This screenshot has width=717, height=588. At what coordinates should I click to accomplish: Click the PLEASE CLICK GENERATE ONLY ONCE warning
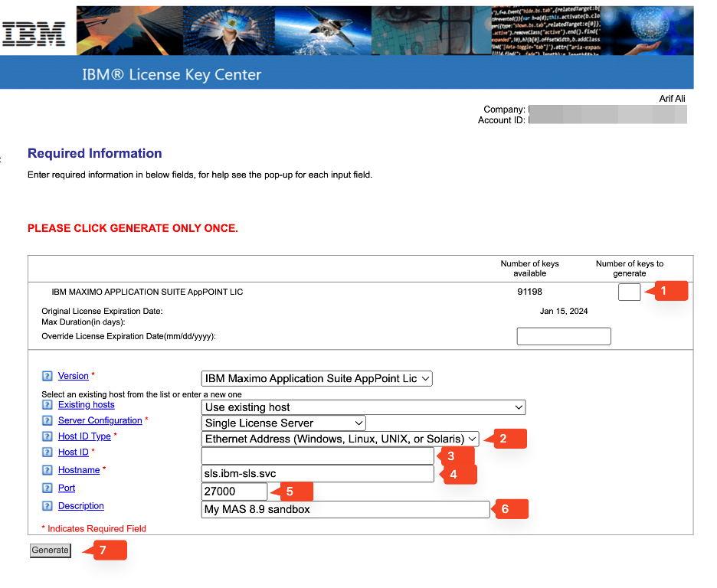tap(133, 228)
